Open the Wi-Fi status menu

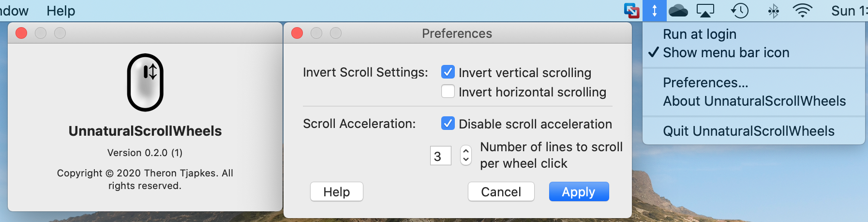(802, 11)
